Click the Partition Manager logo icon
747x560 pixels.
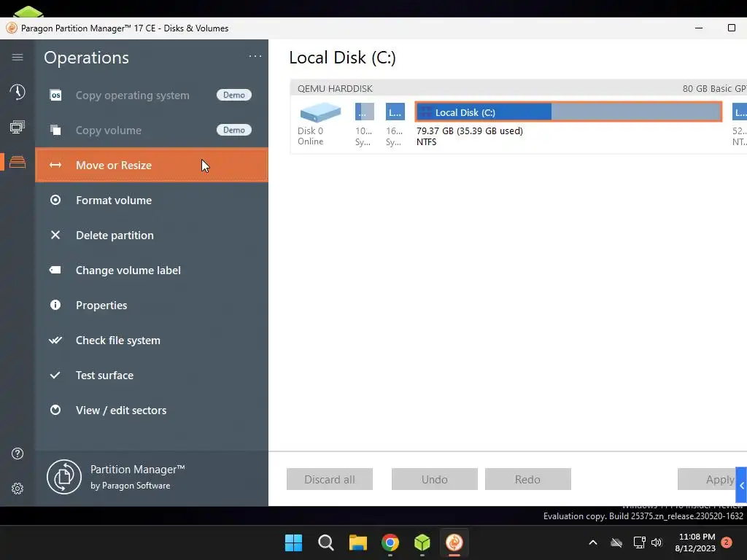64,477
